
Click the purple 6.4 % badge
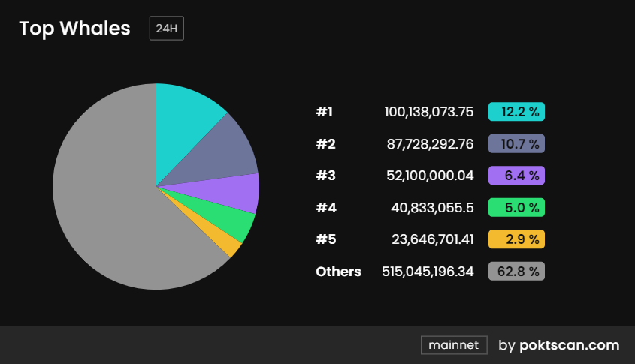point(516,176)
